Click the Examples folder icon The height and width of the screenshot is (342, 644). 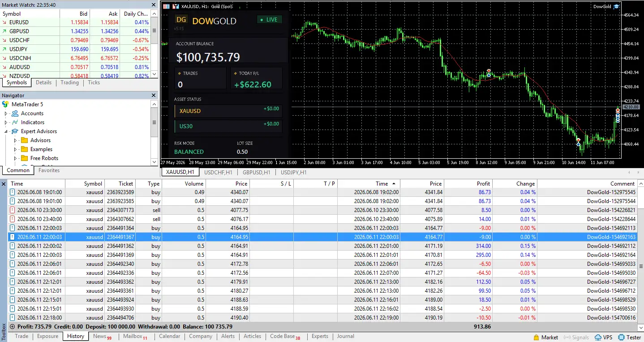pos(24,149)
